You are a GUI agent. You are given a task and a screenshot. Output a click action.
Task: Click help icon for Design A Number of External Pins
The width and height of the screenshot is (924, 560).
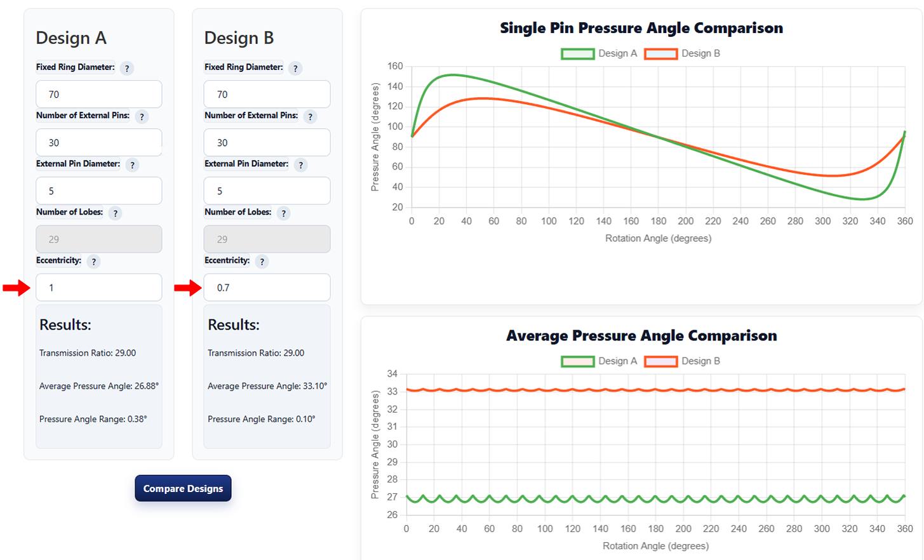point(142,117)
